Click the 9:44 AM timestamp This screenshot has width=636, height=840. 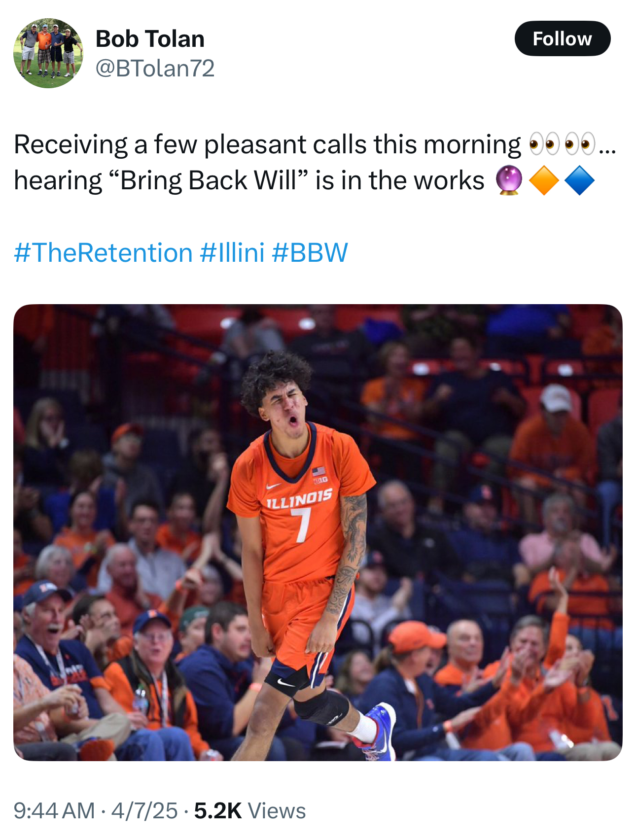click(54, 811)
